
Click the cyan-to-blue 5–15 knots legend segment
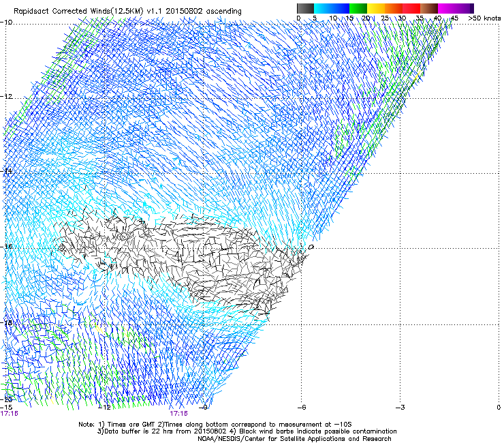click(332, 8)
